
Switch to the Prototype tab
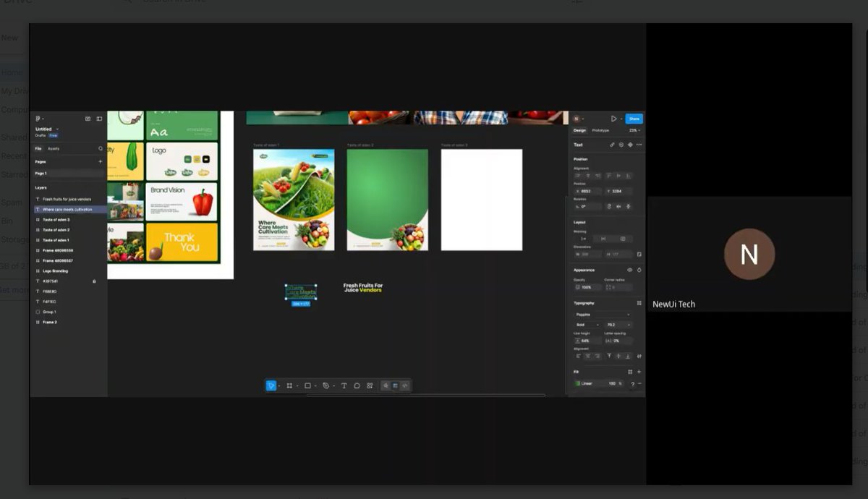coord(600,130)
